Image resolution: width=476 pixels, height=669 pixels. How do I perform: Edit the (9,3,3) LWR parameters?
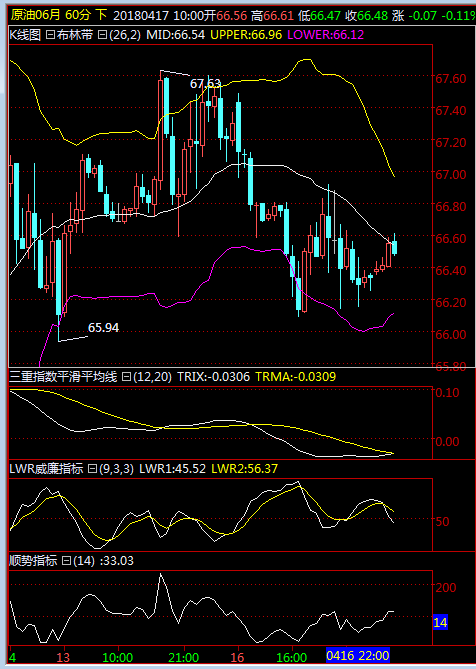(116, 469)
